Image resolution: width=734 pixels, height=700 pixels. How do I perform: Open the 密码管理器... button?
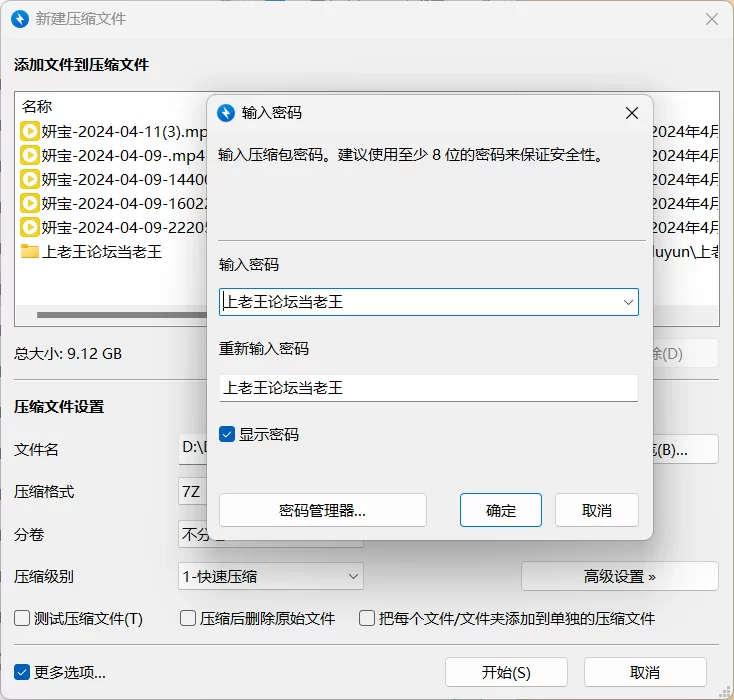[323, 510]
